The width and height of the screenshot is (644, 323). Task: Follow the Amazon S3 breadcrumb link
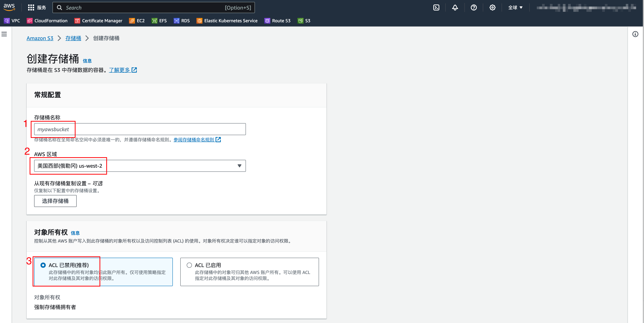coord(40,38)
